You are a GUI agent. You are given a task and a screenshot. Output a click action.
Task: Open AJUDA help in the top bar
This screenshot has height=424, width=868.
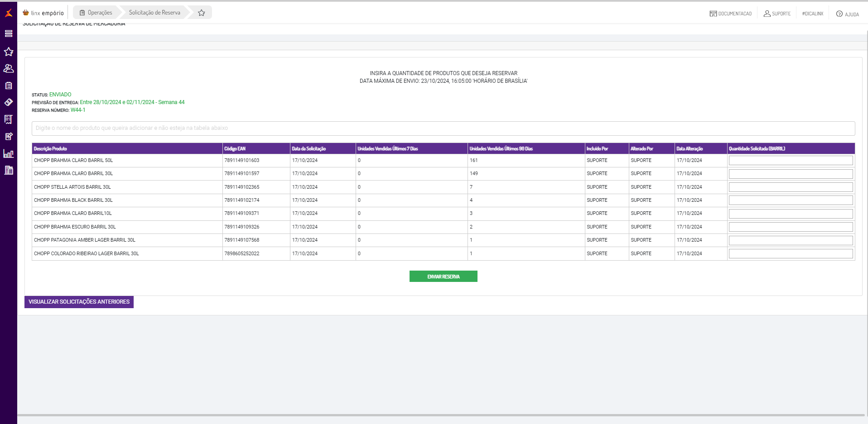848,14
